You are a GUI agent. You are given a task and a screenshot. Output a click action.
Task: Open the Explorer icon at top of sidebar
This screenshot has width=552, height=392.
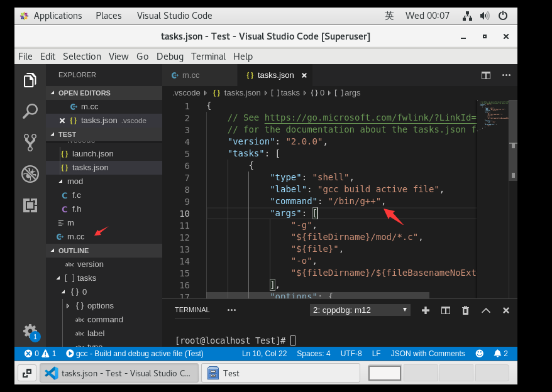click(30, 80)
